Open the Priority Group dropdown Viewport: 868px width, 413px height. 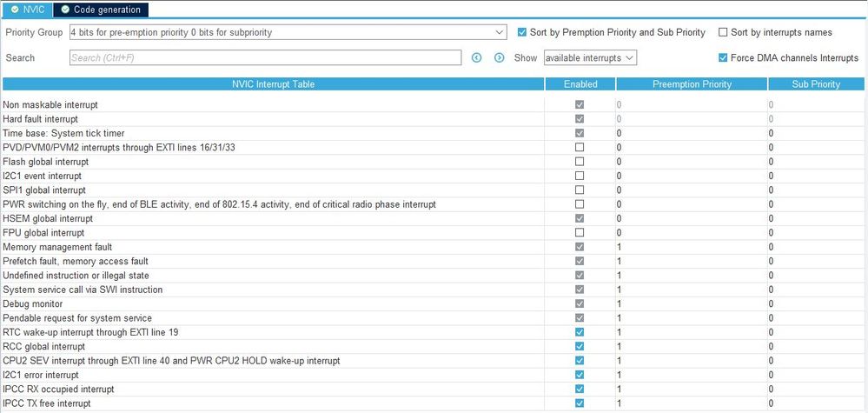coord(287,32)
